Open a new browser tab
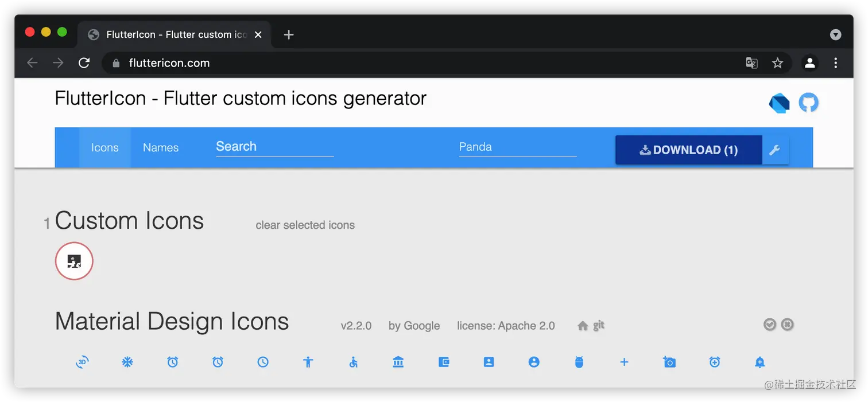Screen dimensions: 868x402 tap(289, 35)
